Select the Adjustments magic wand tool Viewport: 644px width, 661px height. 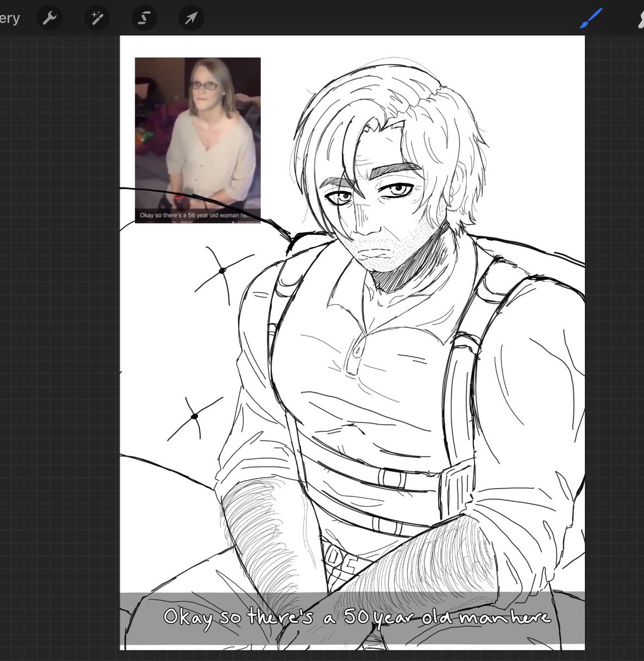pos(97,18)
